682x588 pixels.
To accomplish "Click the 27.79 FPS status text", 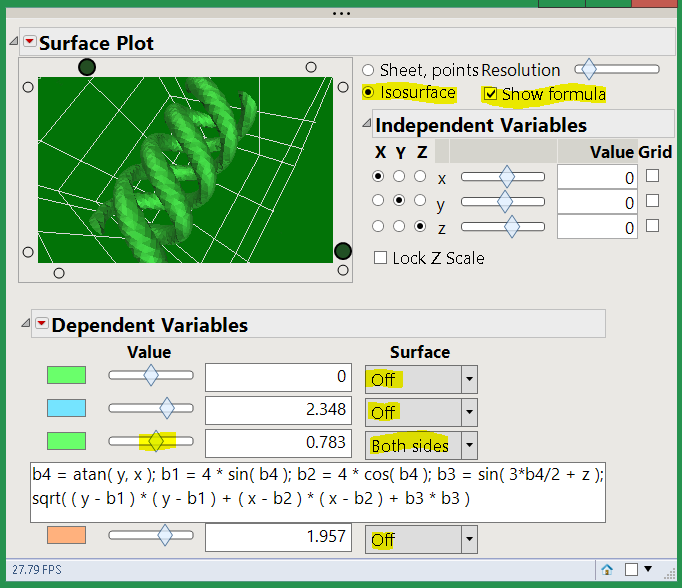I will (37, 570).
